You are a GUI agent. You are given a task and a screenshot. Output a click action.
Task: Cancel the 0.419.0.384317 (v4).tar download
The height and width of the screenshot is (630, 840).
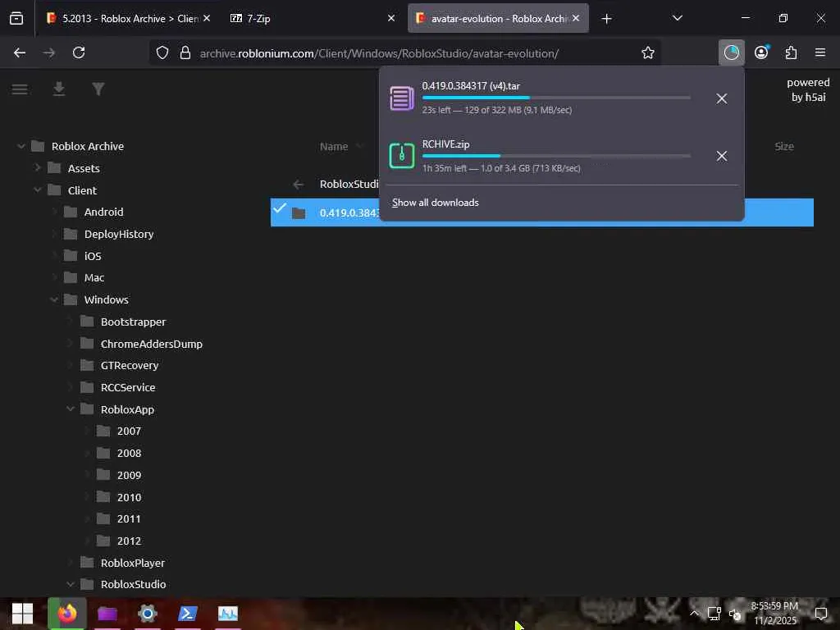pos(722,98)
